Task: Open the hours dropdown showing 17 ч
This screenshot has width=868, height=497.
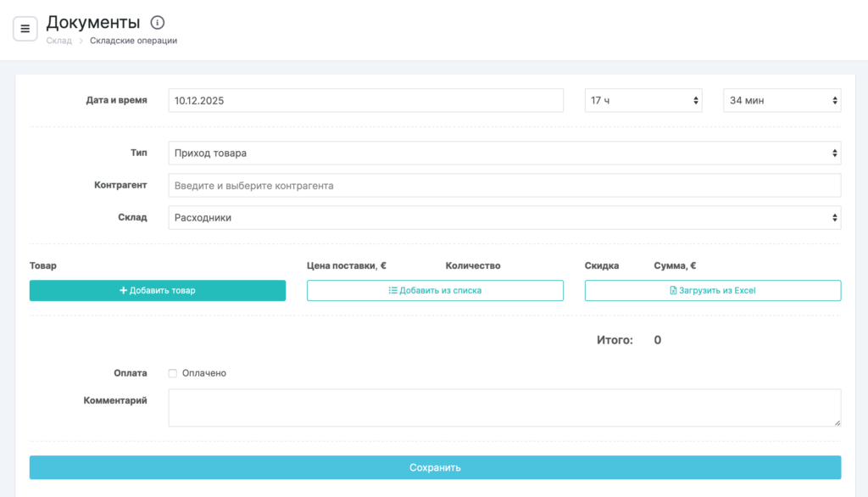Action: click(x=644, y=100)
